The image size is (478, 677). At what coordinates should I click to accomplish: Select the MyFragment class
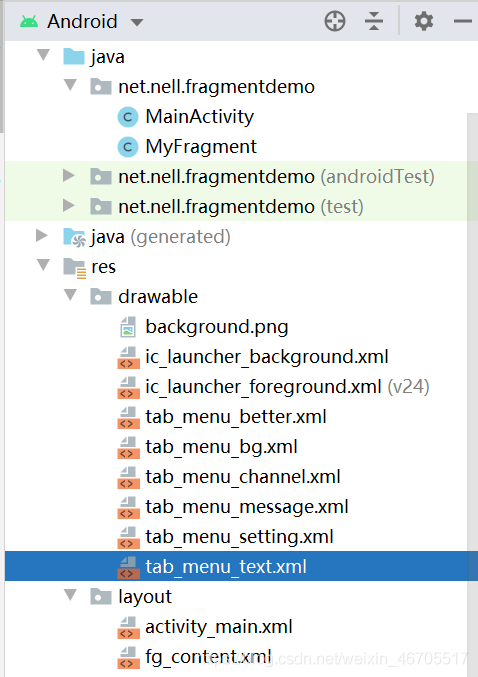[x=201, y=147]
